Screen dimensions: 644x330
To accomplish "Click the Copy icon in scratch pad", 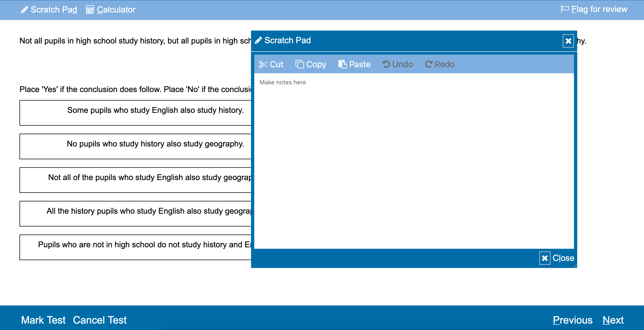I will click(299, 64).
